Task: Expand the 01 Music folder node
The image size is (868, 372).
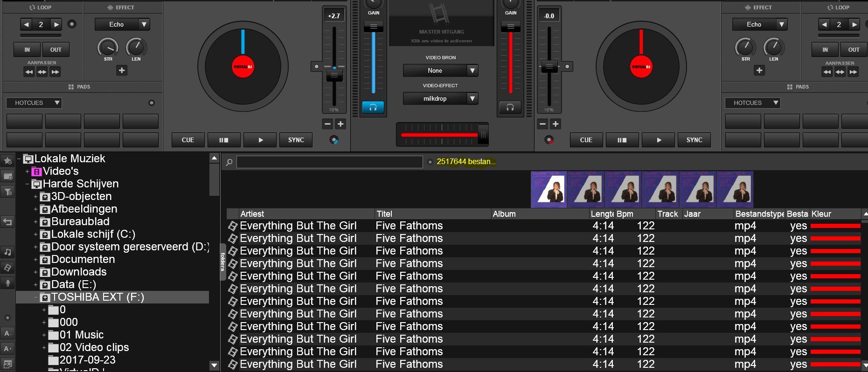Action: tap(44, 335)
